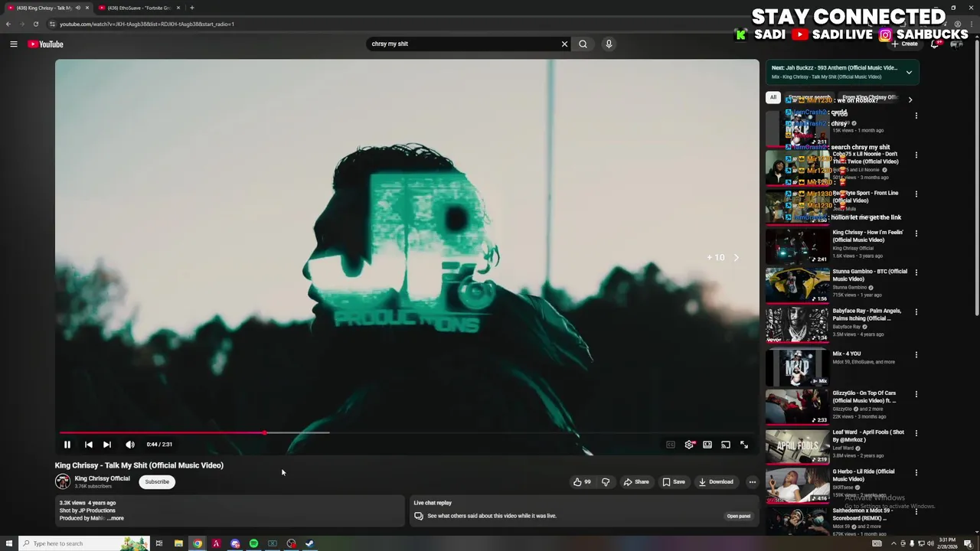Subscribe to King Chrissy Official
The image size is (980, 551).
(x=157, y=482)
